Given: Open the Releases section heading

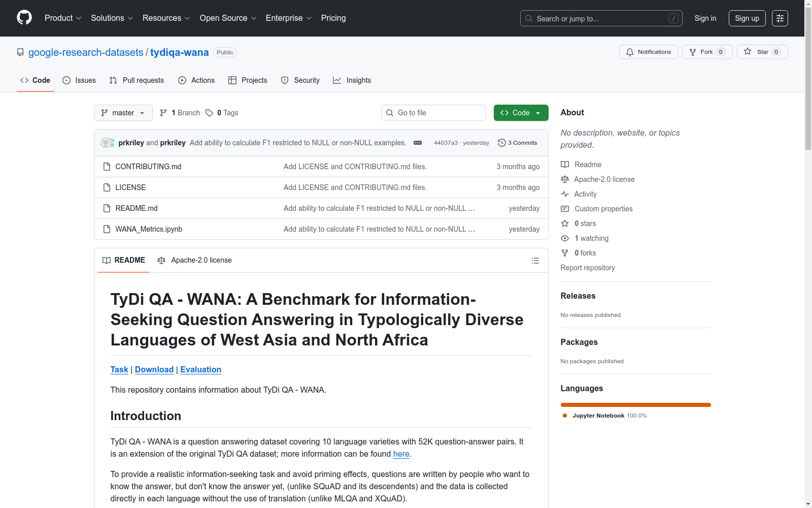Looking at the screenshot, I should pos(578,296).
